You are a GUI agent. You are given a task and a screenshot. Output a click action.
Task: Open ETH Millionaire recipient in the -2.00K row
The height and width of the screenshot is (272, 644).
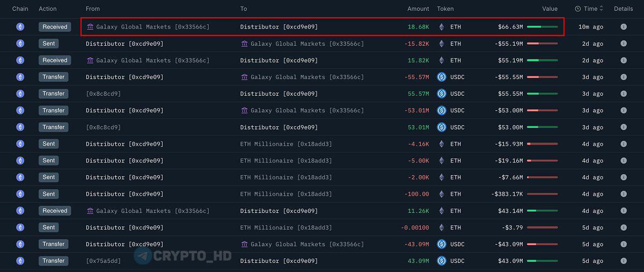point(286,177)
